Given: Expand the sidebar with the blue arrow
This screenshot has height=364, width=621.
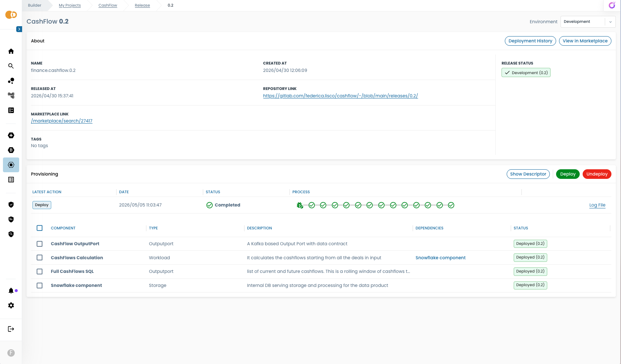Looking at the screenshot, I should point(19,29).
